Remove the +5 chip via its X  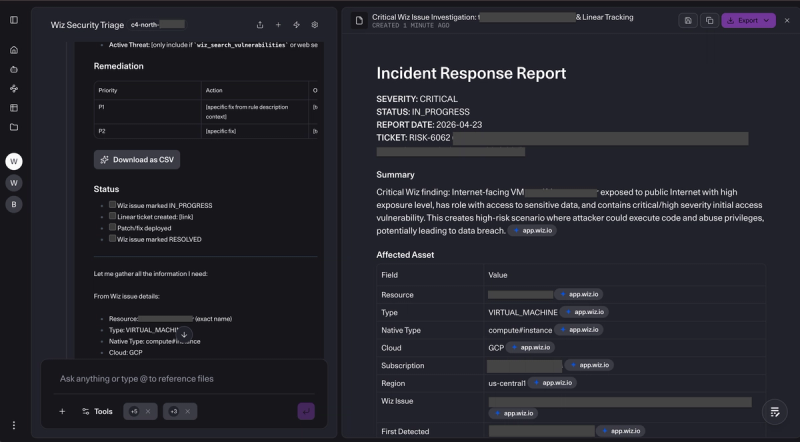(x=148, y=411)
